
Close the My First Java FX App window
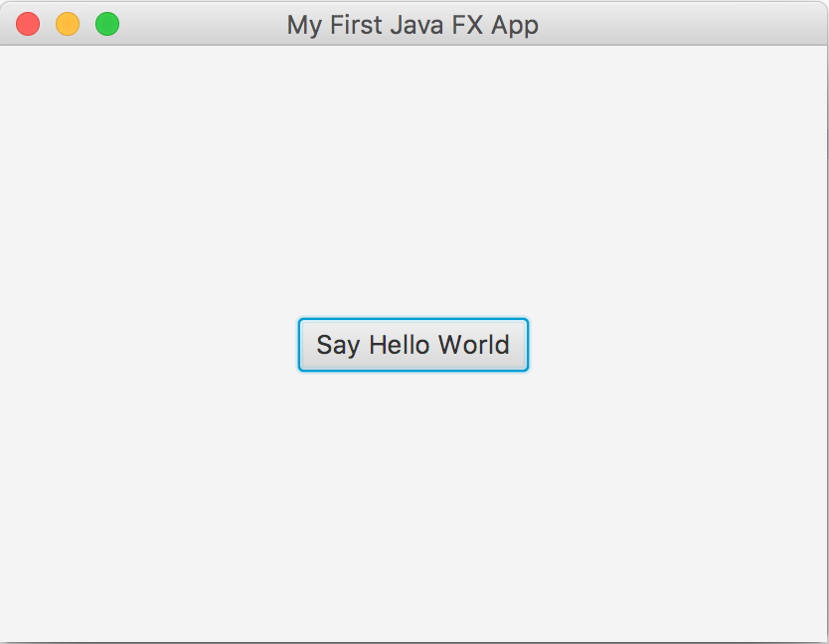[x=28, y=24]
